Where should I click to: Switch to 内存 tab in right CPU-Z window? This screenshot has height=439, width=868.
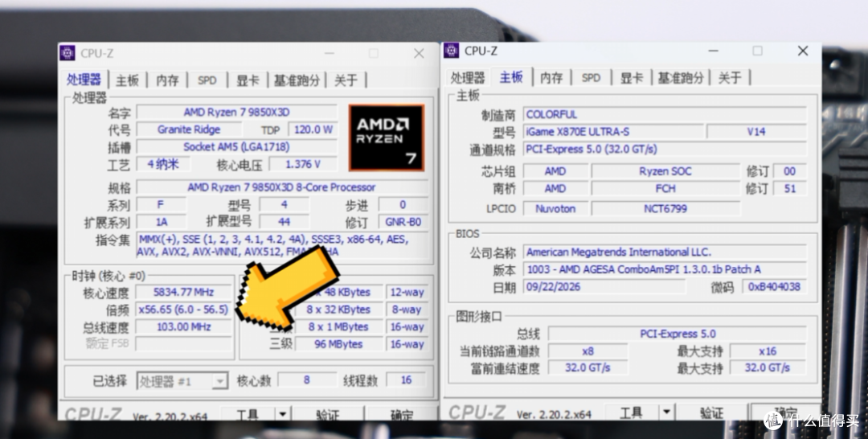pos(551,78)
